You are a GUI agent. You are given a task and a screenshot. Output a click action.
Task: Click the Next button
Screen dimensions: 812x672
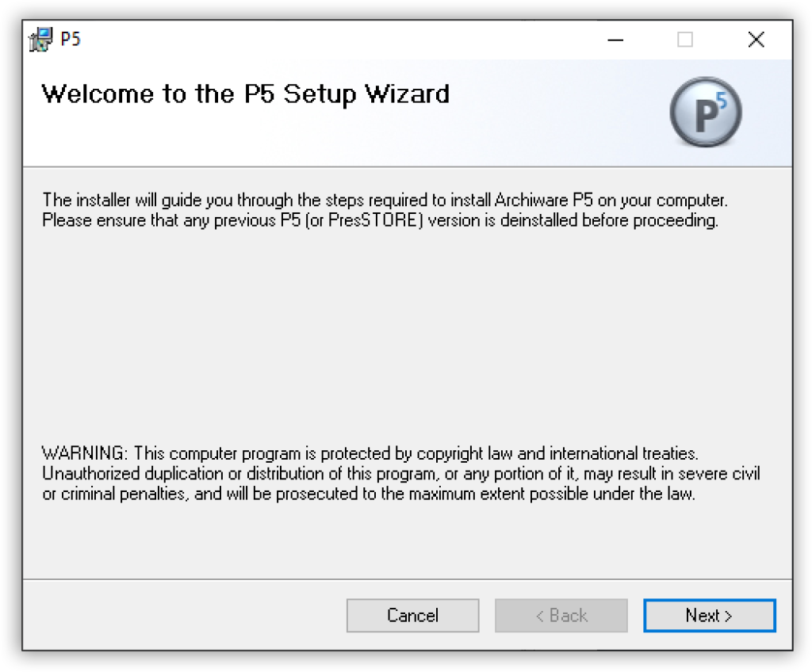709,616
